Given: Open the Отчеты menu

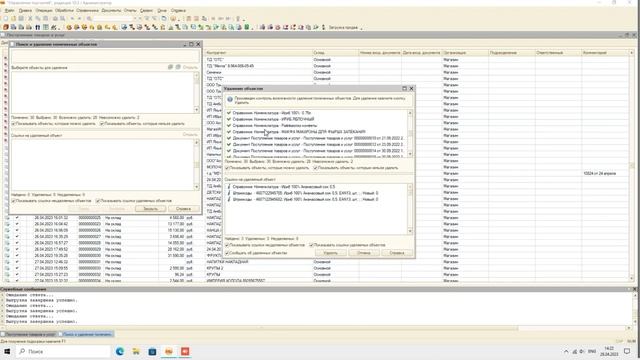Looking at the screenshot, I should point(130,11).
